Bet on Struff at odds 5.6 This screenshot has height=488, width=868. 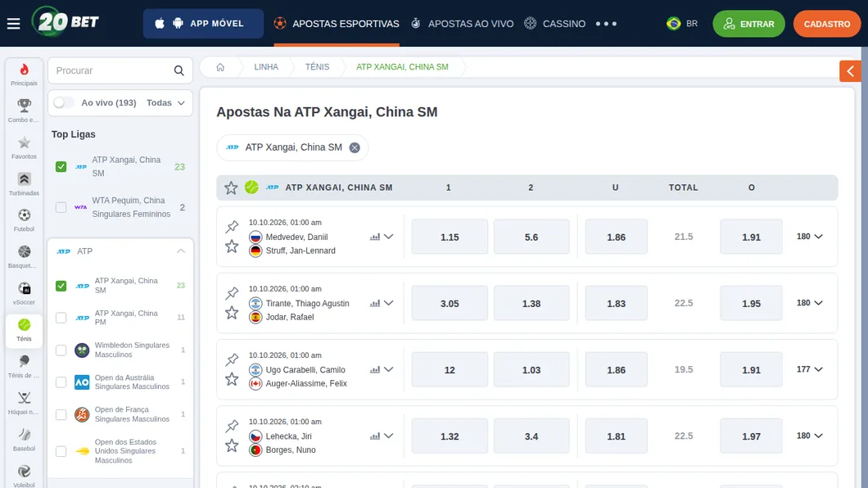coord(531,237)
